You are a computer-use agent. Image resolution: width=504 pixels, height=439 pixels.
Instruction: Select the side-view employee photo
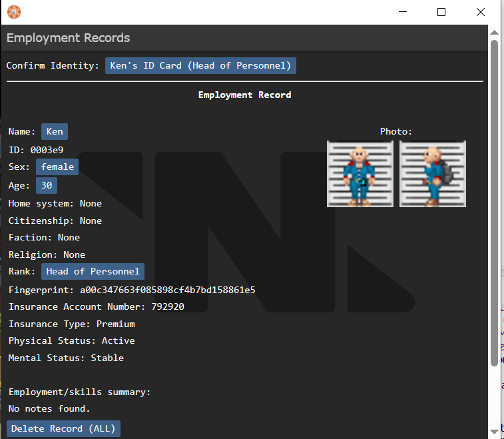tap(433, 174)
